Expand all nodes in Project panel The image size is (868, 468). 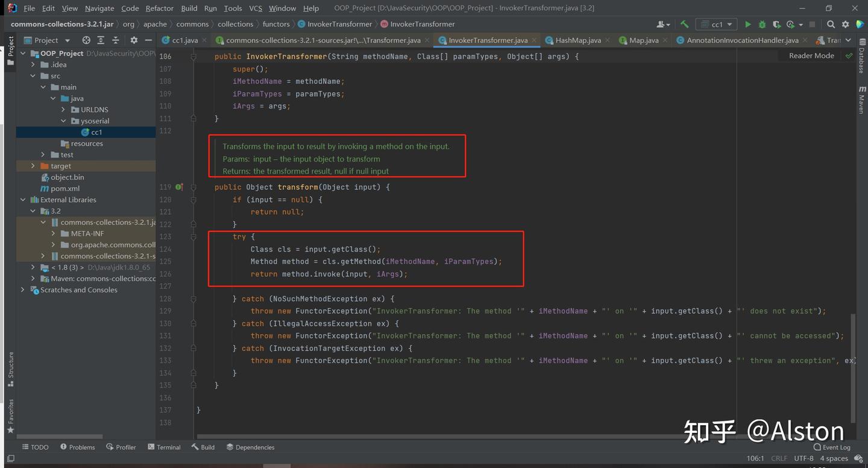(x=101, y=40)
